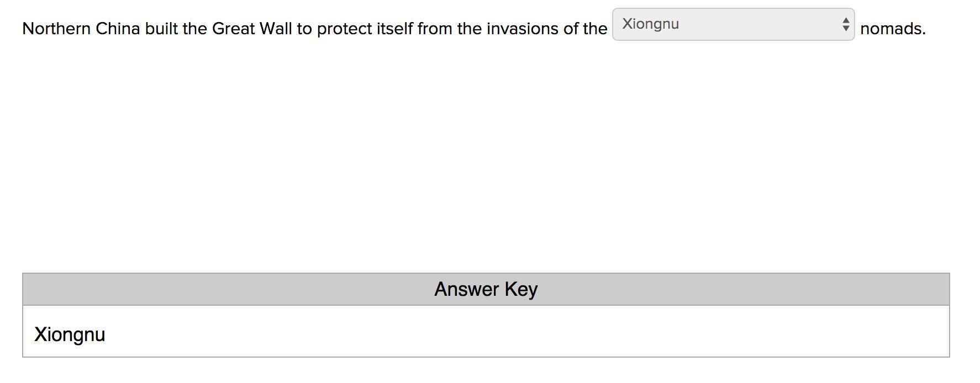Click the word "Northern" starting the sentence
Screen dimensions: 980x383
tap(56, 29)
